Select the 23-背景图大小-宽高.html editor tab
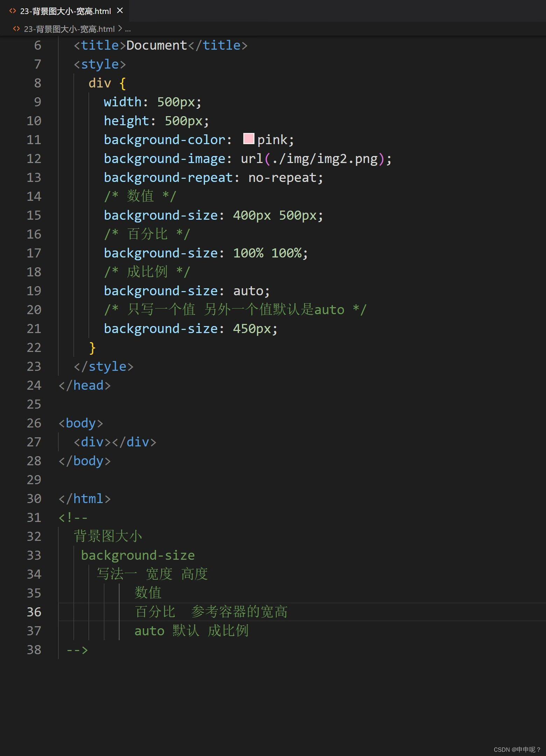Image resolution: width=546 pixels, height=756 pixels. tap(65, 11)
